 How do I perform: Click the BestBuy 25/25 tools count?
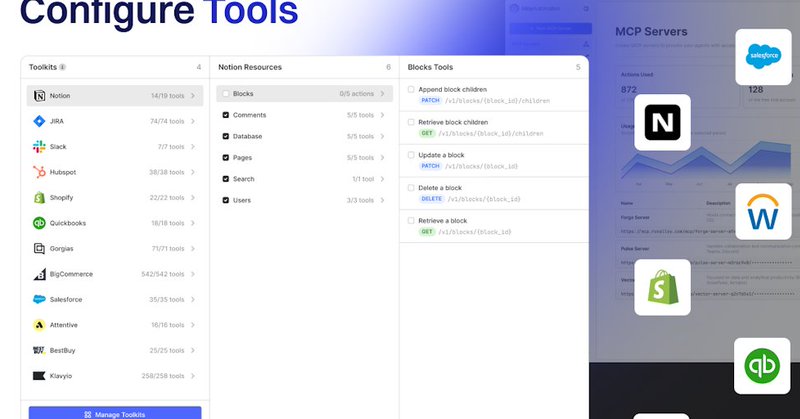[167, 350]
